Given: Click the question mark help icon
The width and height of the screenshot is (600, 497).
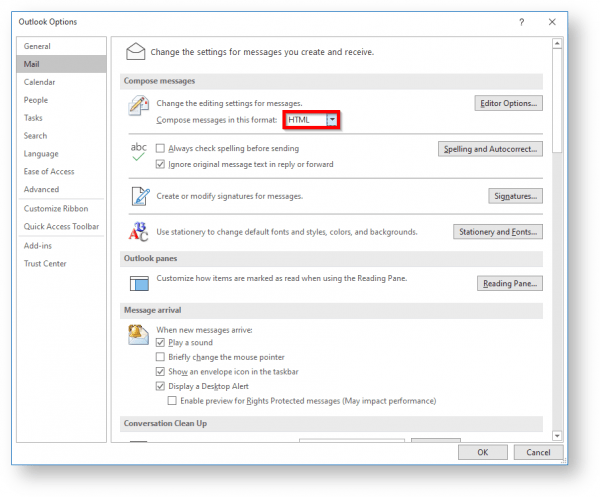Looking at the screenshot, I should click(521, 22).
